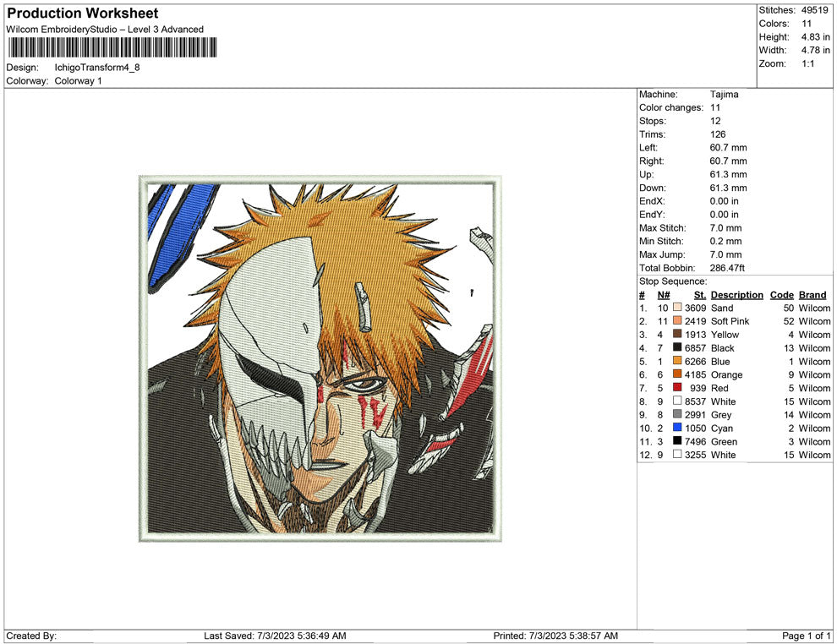Click the Wilcom EmbroideryStudio subtitle text
Screen dimensions: 837x644
105,30
